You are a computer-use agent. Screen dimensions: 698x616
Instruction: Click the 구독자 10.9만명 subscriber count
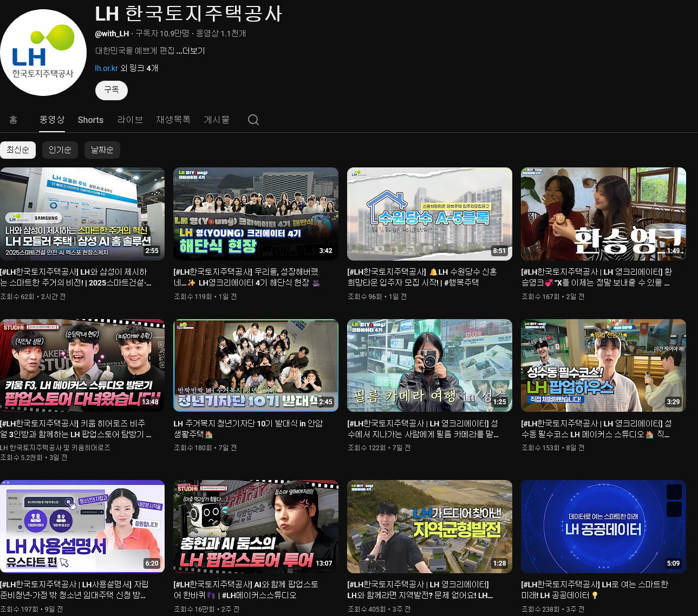click(162, 34)
